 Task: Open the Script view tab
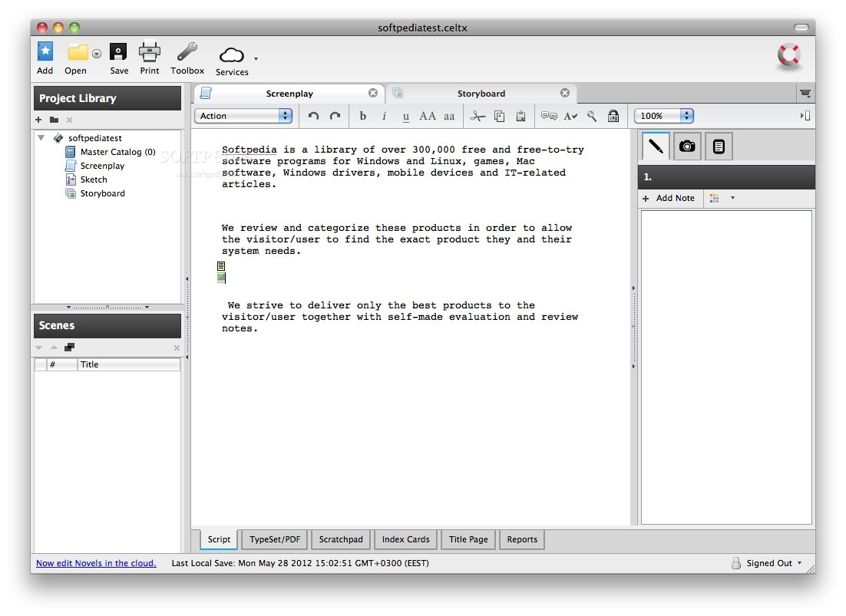(219, 539)
